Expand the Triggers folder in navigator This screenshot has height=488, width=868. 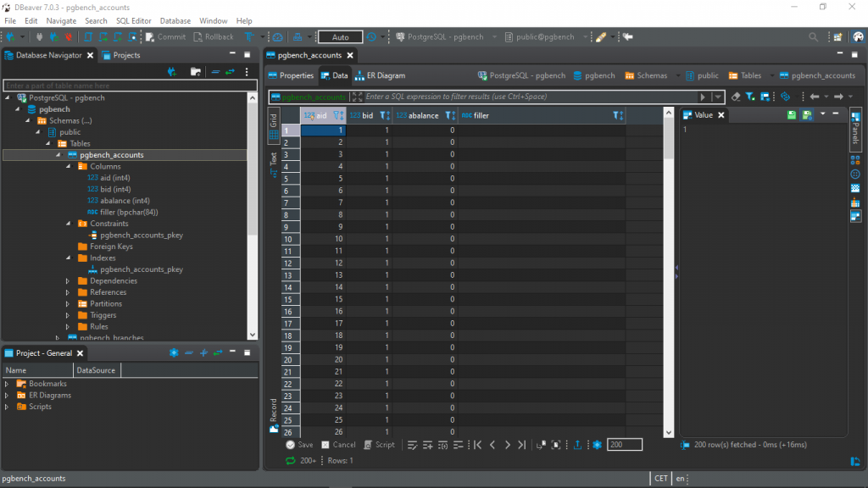tap(69, 315)
